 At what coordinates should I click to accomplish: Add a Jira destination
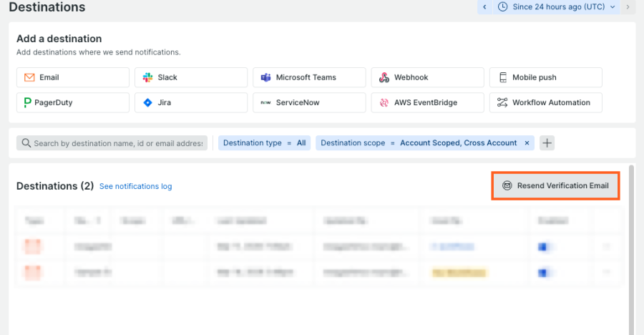click(x=191, y=102)
